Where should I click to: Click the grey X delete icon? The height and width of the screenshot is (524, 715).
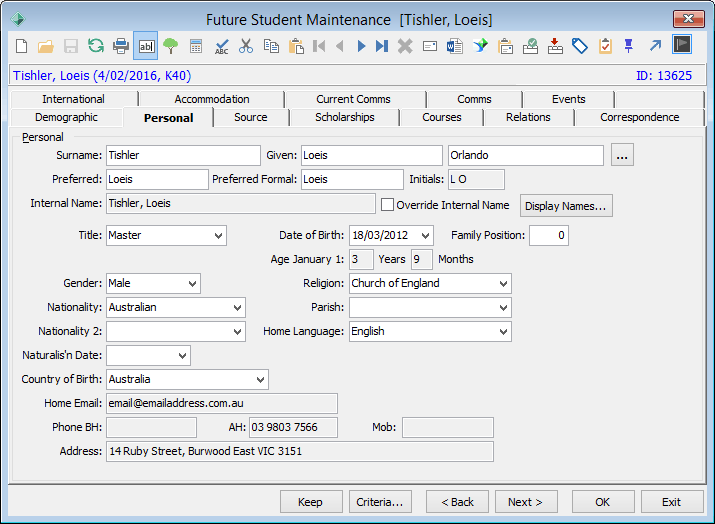tap(405, 46)
